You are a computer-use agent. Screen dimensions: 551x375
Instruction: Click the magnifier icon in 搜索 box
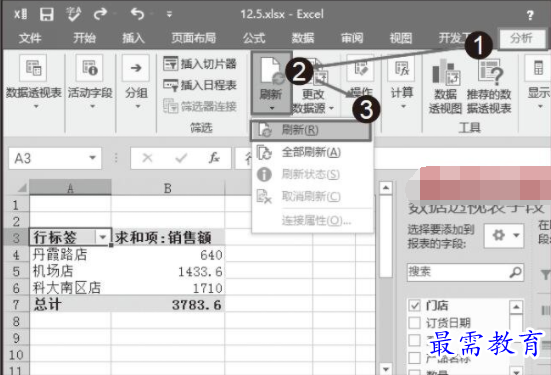(516, 272)
